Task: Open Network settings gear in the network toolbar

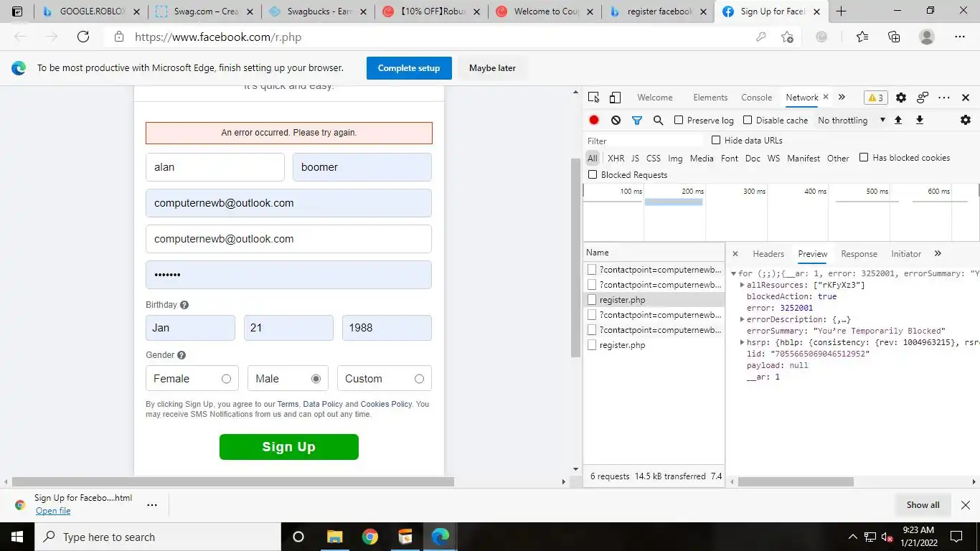Action: [x=966, y=120]
